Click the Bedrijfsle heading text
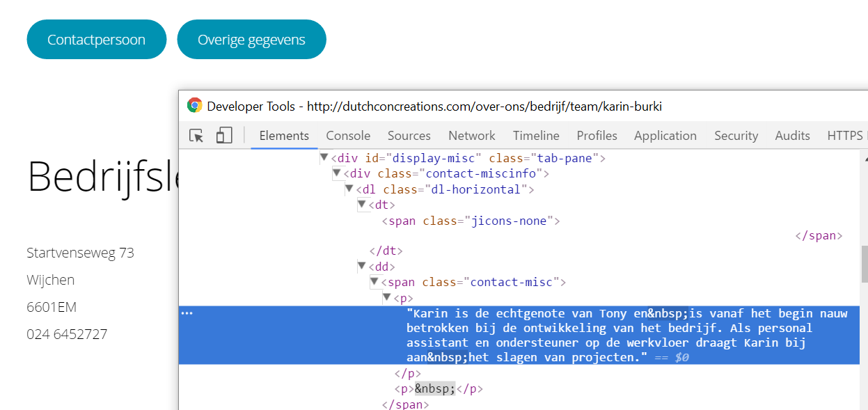The height and width of the screenshot is (410, 868). click(103, 177)
